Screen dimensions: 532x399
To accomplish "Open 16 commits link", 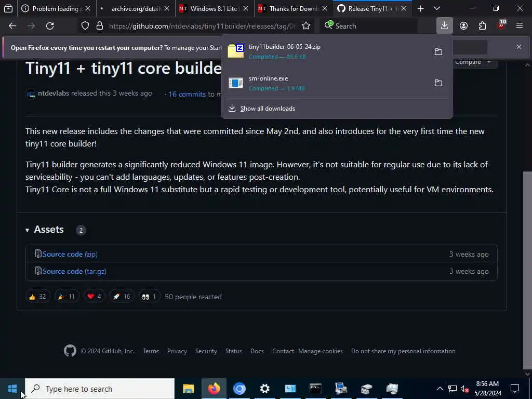I will (x=187, y=95).
